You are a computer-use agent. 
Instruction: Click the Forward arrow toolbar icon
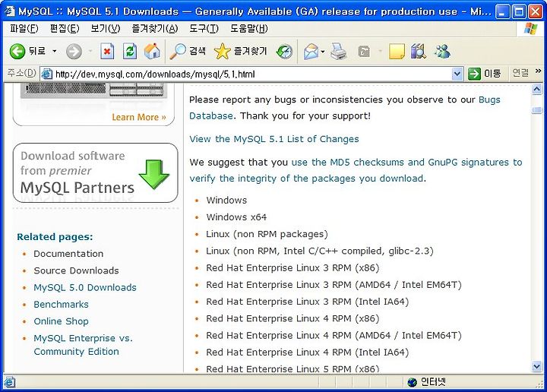(x=74, y=52)
